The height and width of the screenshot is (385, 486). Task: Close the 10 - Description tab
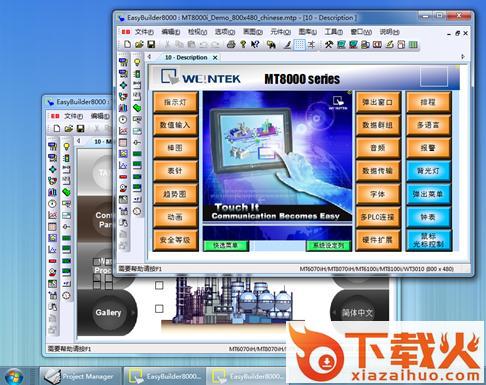215,58
